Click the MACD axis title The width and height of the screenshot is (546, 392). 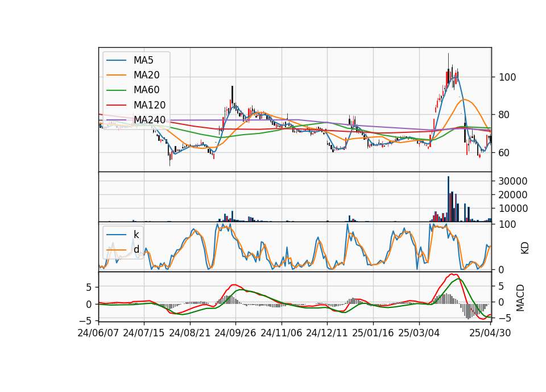pos(520,297)
